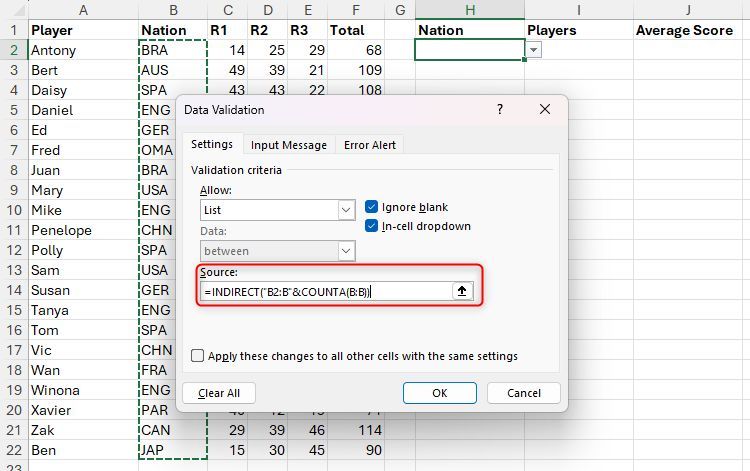The height and width of the screenshot is (471, 750).
Task: Select the Settings tab
Action: click(212, 145)
